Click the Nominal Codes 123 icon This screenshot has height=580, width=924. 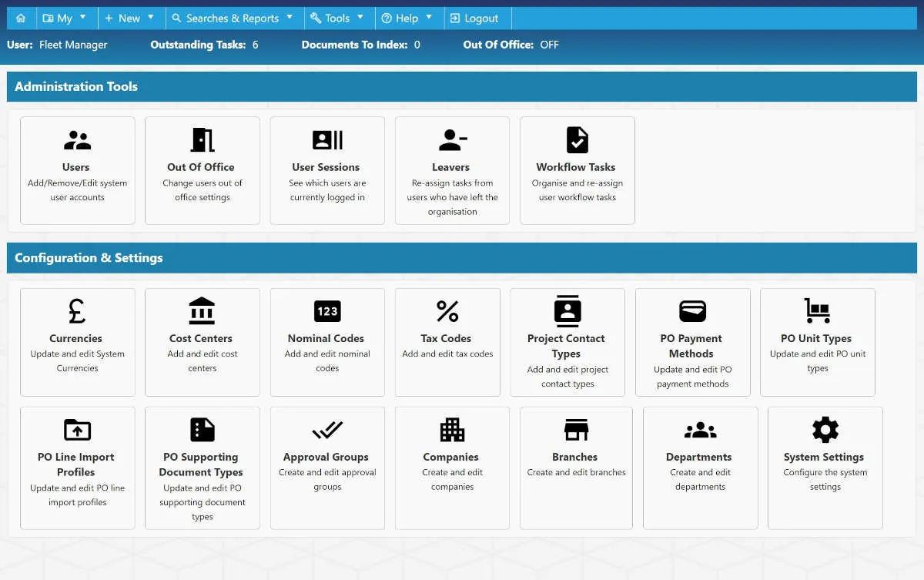(327, 311)
